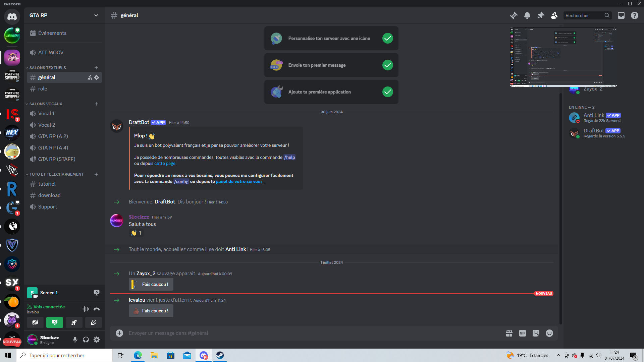
Task: Click the /help command mention
Action: 289,158
